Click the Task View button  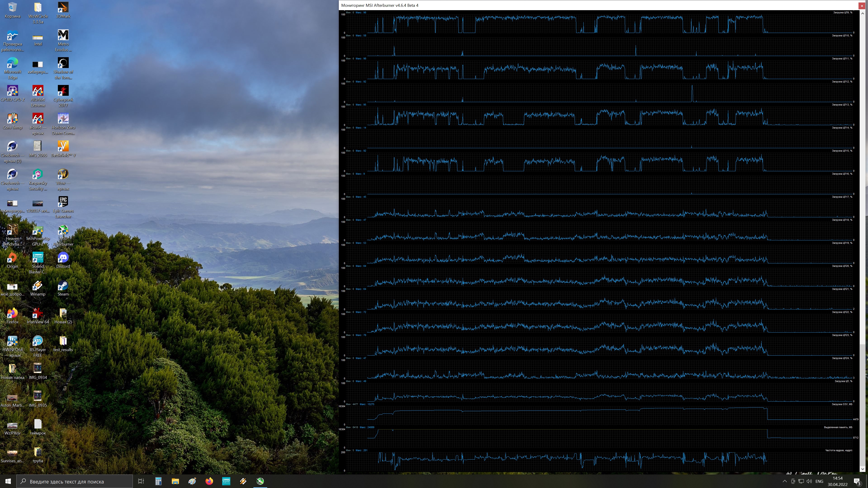[x=141, y=481]
